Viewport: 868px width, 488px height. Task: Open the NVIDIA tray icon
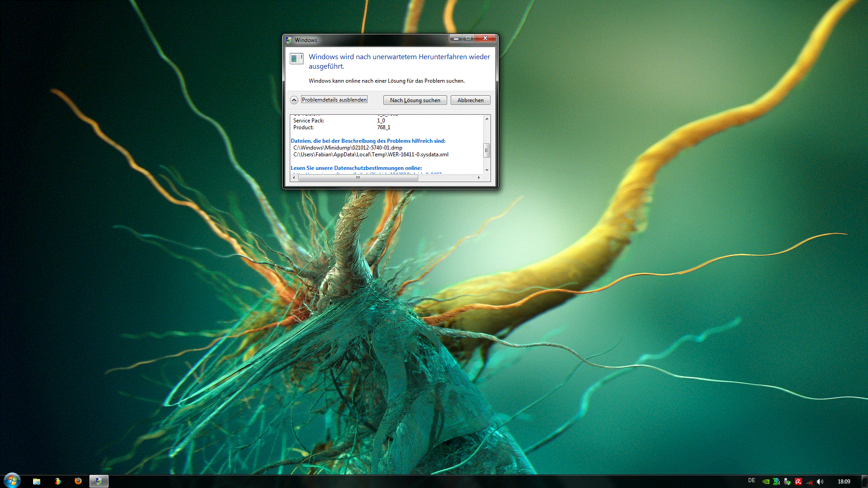tap(766, 482)
